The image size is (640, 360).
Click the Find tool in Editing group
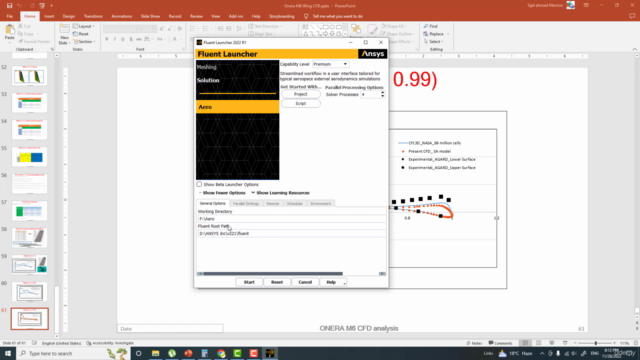430,26
